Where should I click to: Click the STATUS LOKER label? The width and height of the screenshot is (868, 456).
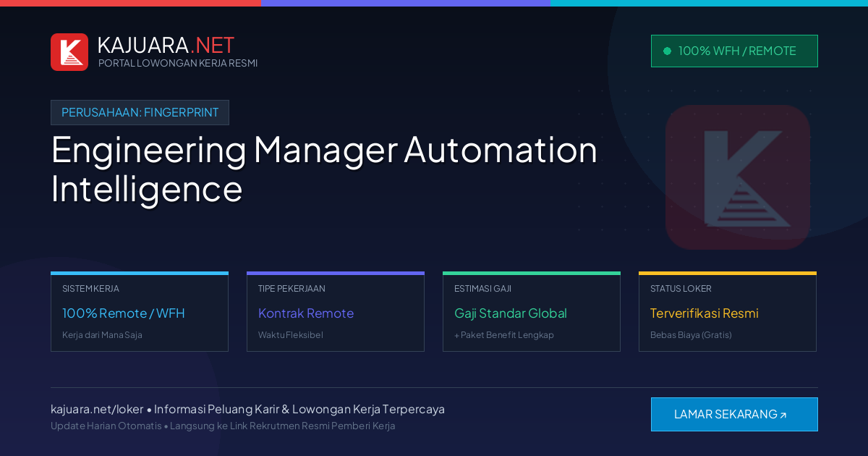click(x=681, y=288)
